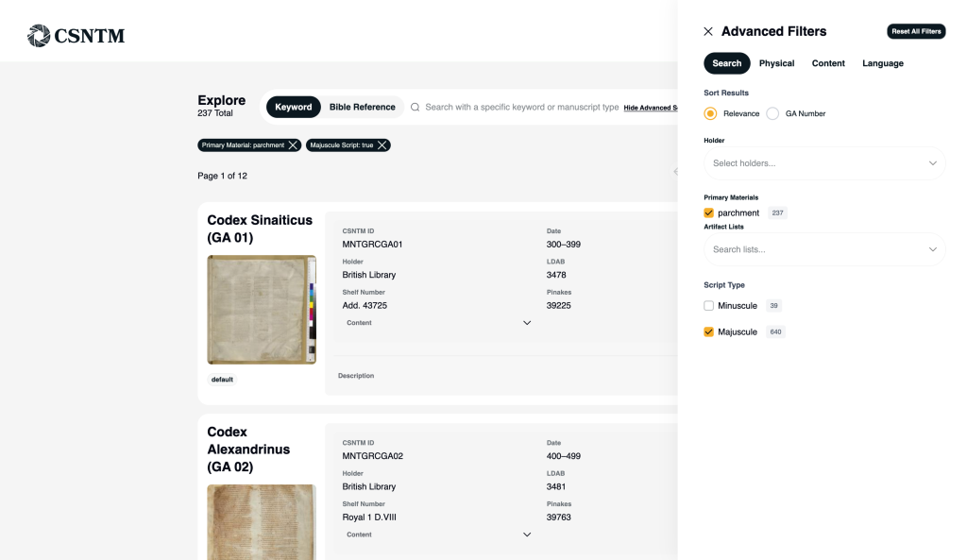The width and height of the screenshot is (967, 560).
Task: Remove the Majuscule Script filter chip
Action: pos(382,145)
